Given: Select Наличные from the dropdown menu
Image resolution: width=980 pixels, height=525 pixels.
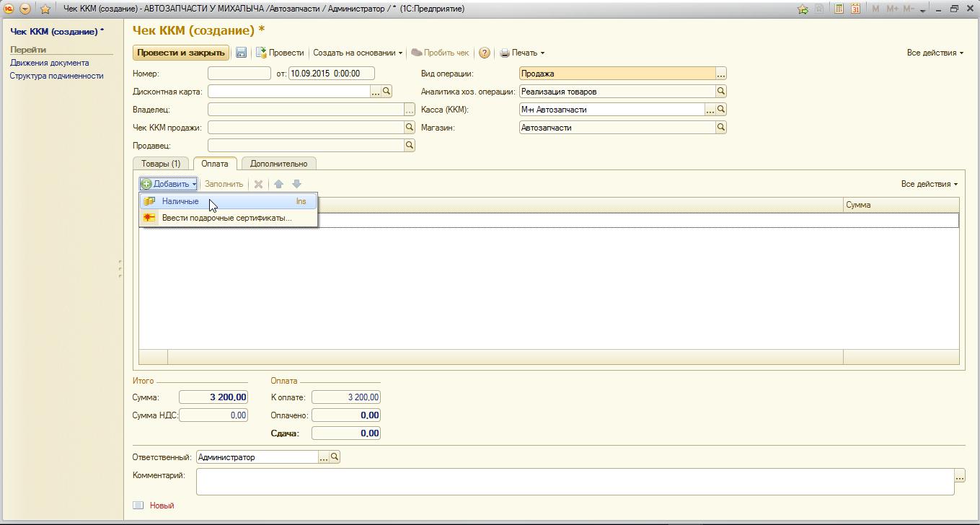Looking at the screenshot, I should pyautogui.click(x=180, y=201).
